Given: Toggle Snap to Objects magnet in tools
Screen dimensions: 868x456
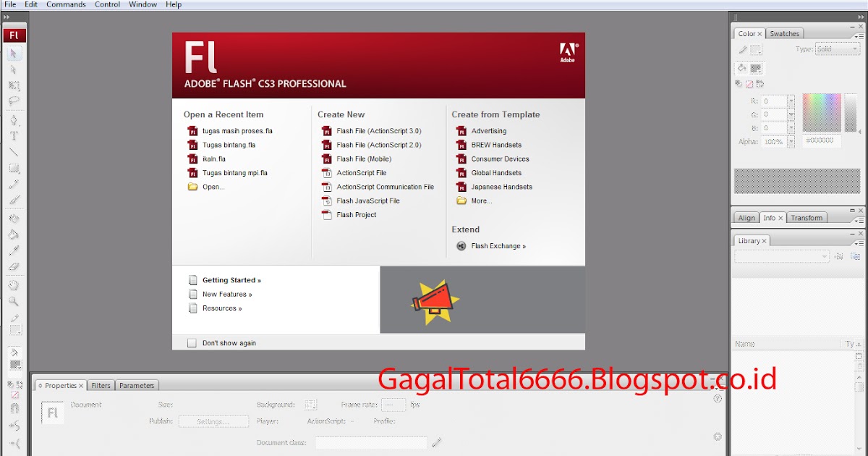Looking at the screenshot, I should click(14, 409).
